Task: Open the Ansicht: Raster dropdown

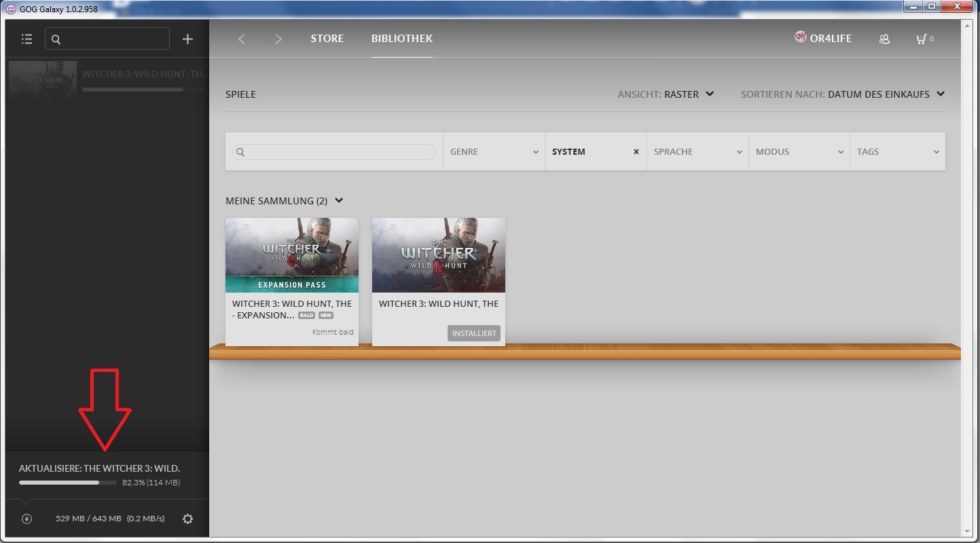Action: click(x=666, y=94)
